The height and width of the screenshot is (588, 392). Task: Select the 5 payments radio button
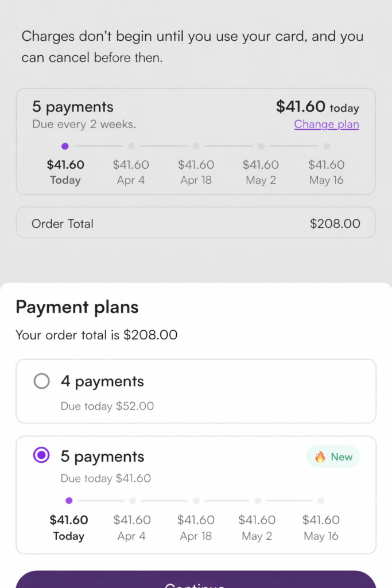coord(42,456)
